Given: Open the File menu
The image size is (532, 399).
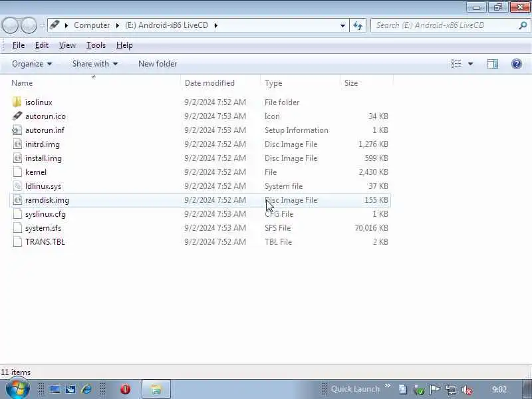Looking at the screenshot, I should coord(19,45).
